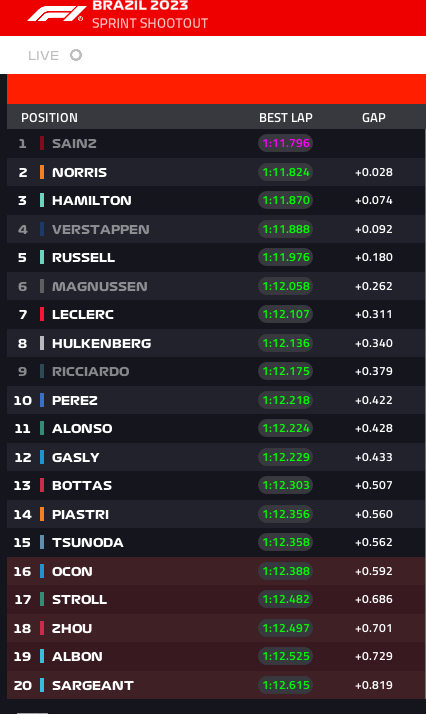Click the LIVE label text
Viewport: 426px width, 714px height.
[43, 56]
